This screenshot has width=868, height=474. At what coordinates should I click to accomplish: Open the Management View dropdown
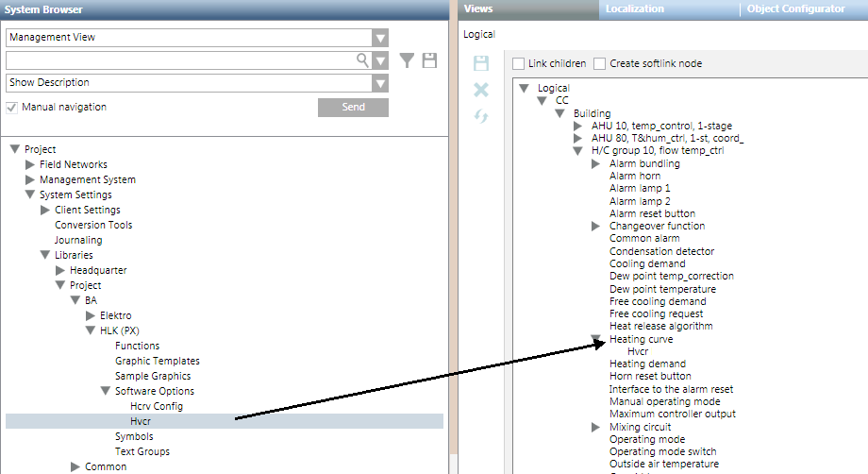379,38
